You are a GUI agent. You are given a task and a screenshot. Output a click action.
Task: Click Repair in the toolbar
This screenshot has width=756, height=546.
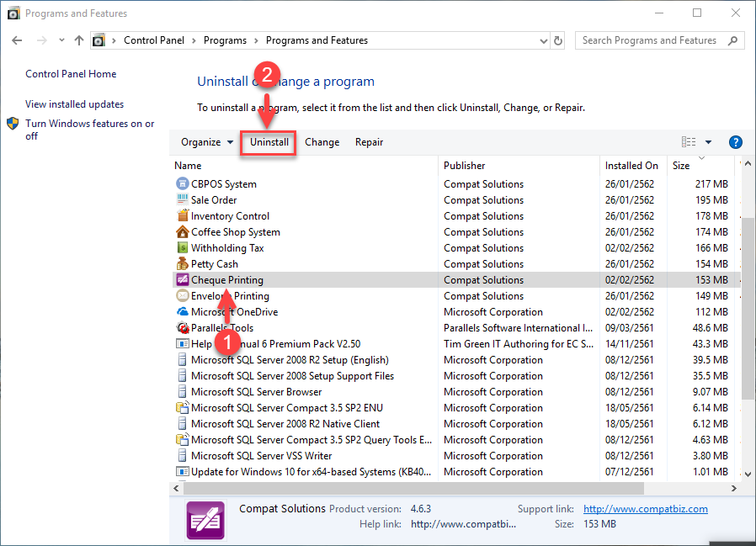(370, 142)
